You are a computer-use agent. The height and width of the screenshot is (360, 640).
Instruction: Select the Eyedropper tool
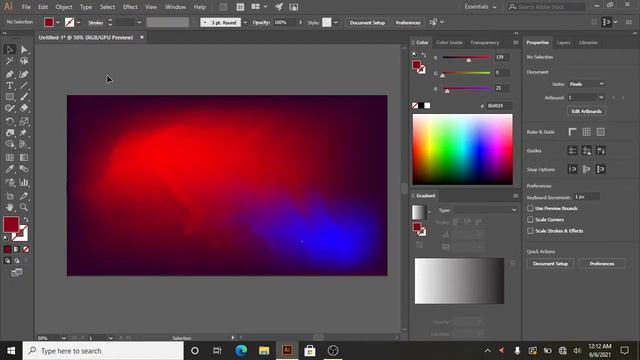pyautogui.click(x=10, y=169)
